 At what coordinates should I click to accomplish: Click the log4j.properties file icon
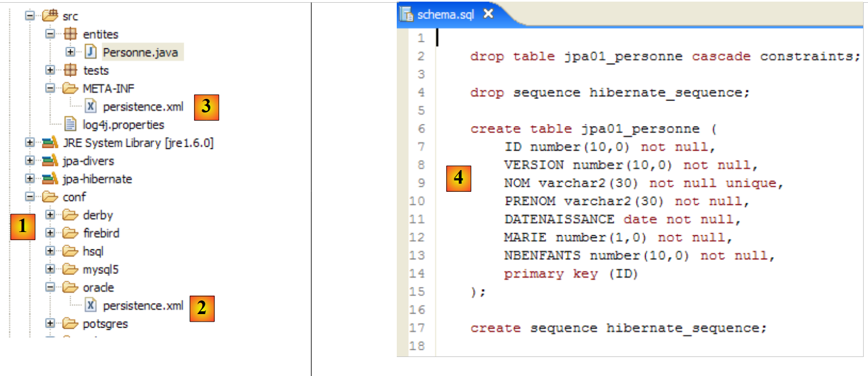[x=70, y=124]
